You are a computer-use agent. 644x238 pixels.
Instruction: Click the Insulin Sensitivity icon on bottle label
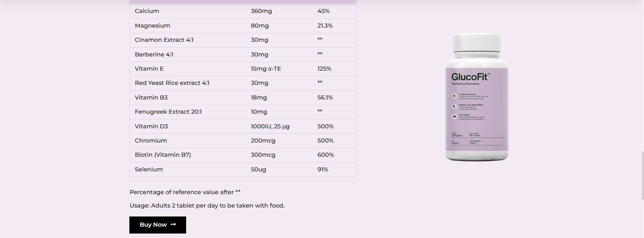pyautogui.click(x=454, y=96)
